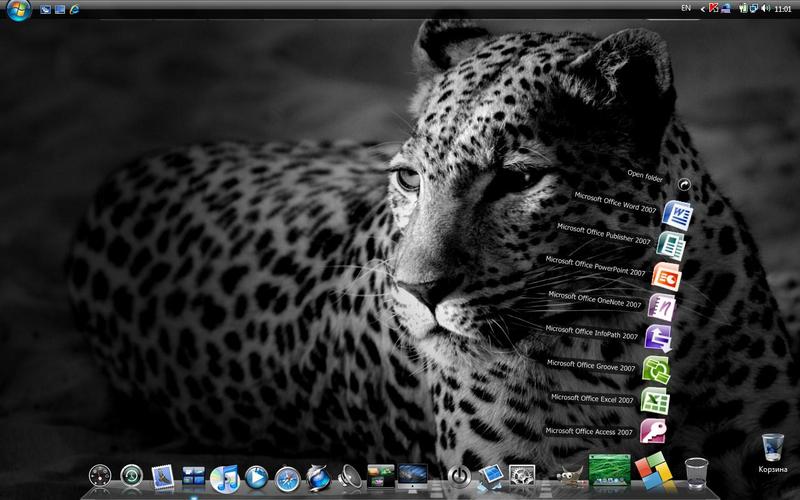Screen dimensions: 800x500
Task: Open Internet Explorer from quick launch
Action: [x=74, y=9]
